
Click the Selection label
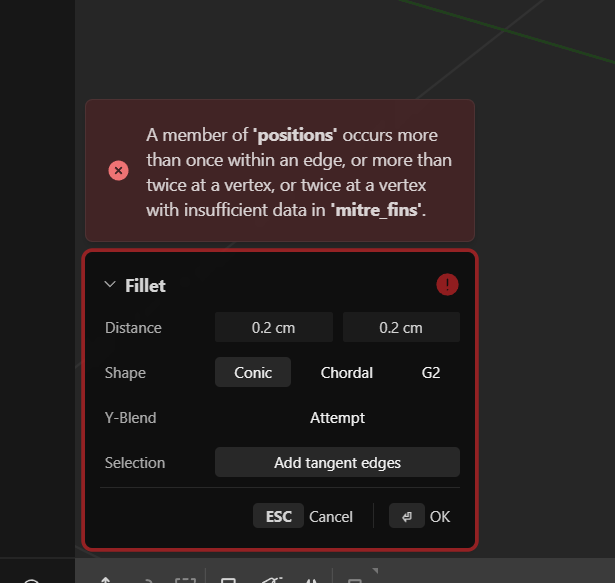[x=135, y=463]
